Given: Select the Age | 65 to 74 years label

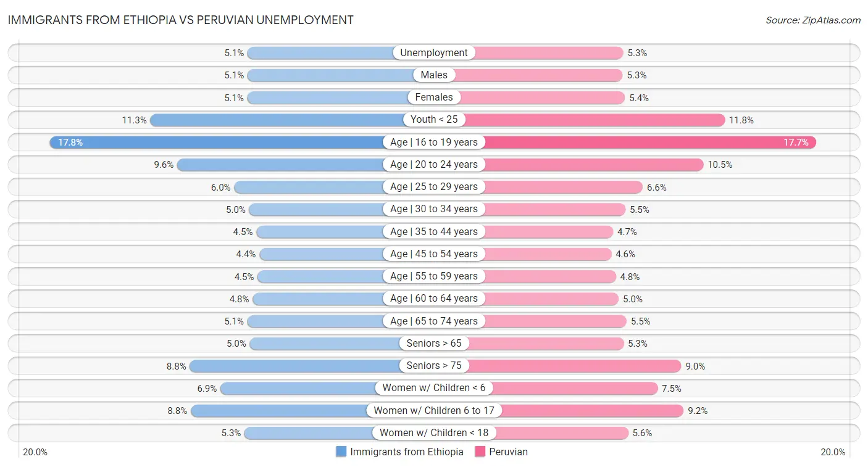Looking at the screenshot, I should click(x=434, y=321).
